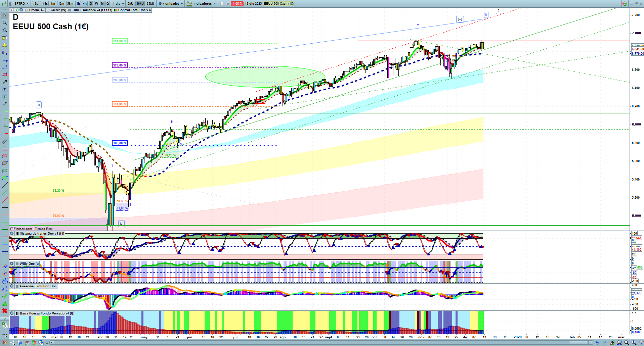644x346 pixels.
Task: Toggle the Tunel Domenec v4 color box
Action: 70,10
